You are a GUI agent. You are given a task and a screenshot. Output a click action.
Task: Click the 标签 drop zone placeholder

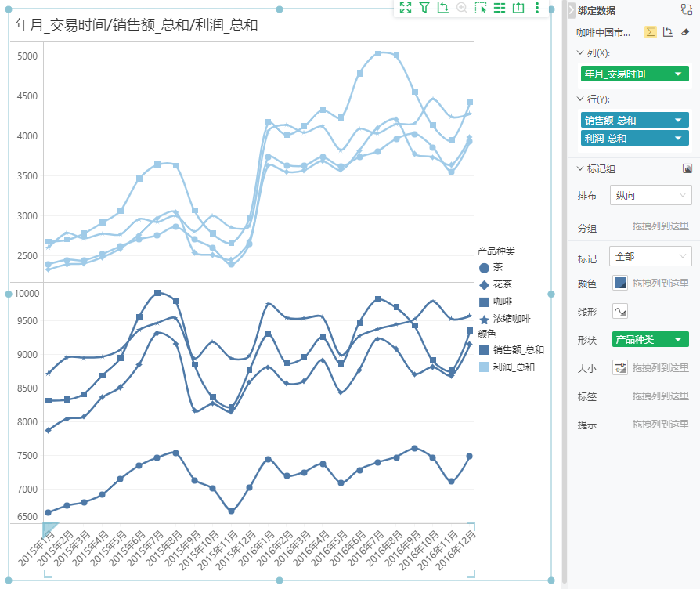(660, 396)
